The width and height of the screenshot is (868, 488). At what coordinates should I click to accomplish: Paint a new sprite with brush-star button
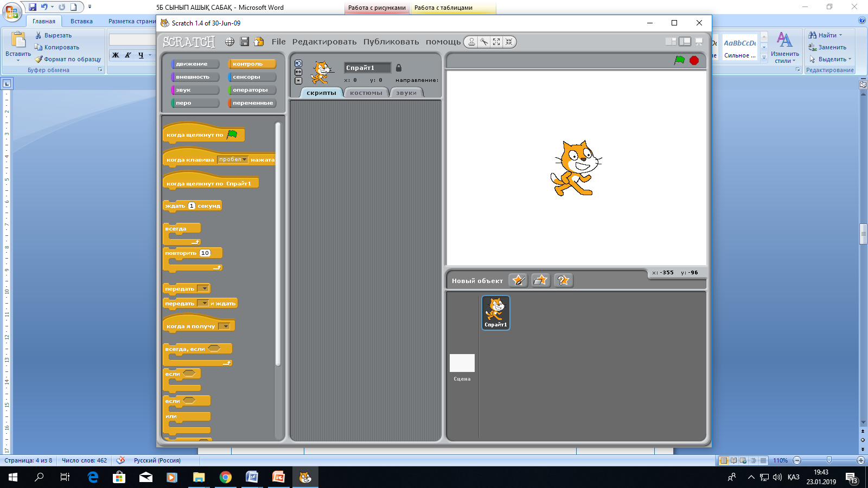[x=518, y=280]
